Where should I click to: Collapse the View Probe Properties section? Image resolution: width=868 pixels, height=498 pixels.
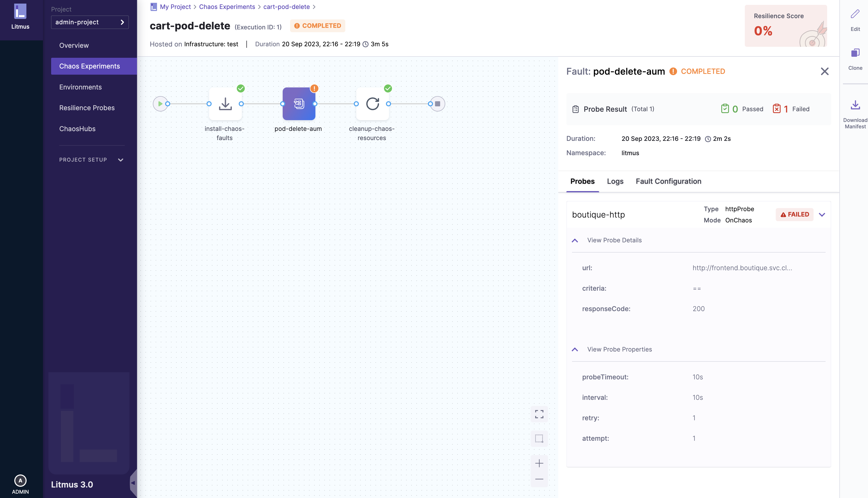point(575,349)
